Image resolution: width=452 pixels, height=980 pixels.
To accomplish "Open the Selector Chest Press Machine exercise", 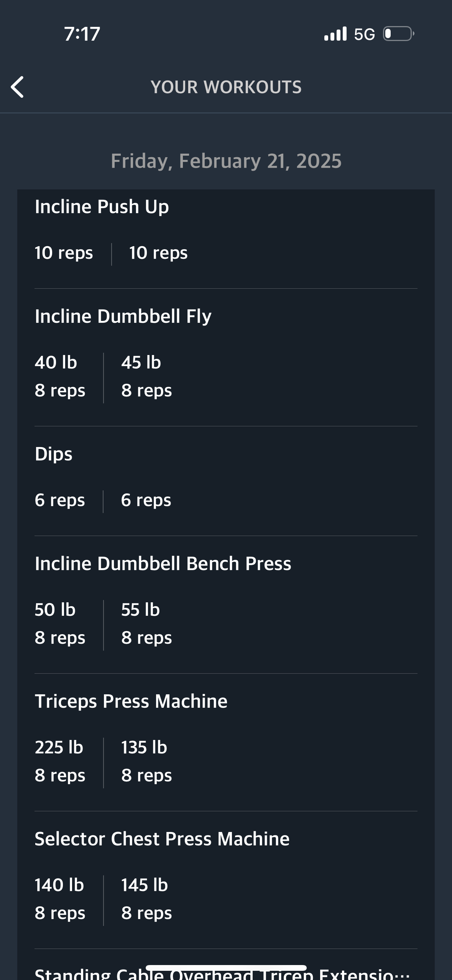I will point(162,839).
